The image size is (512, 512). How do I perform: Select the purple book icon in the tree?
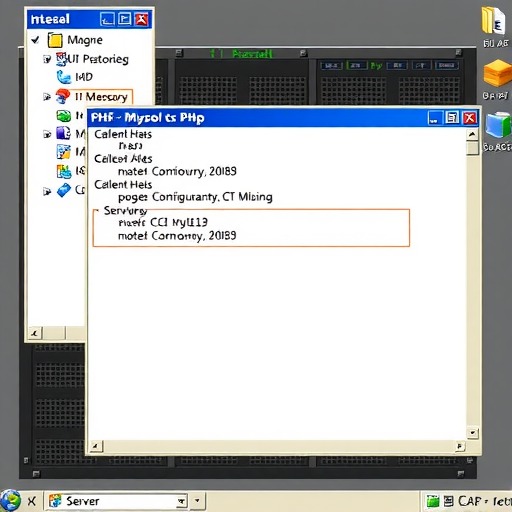(63, 133)
